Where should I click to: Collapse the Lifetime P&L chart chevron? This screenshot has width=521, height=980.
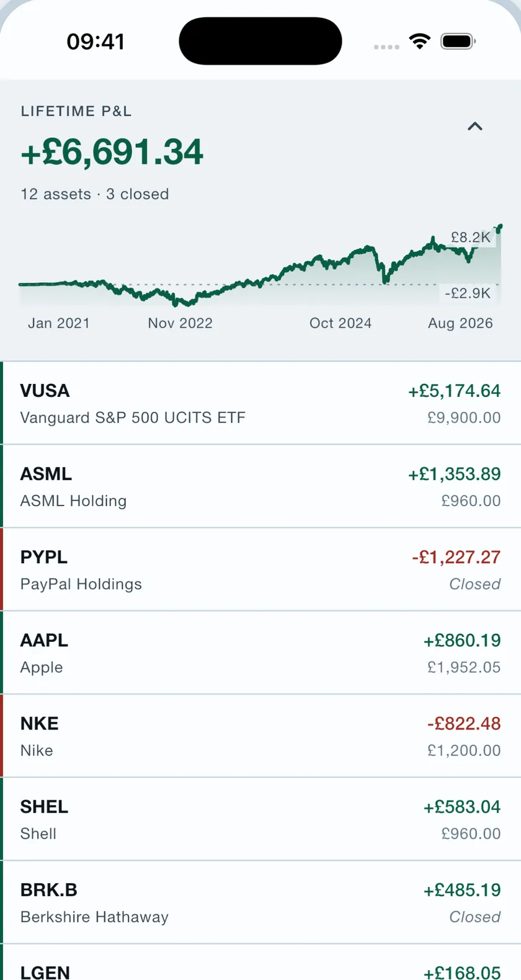click(475, 127)
